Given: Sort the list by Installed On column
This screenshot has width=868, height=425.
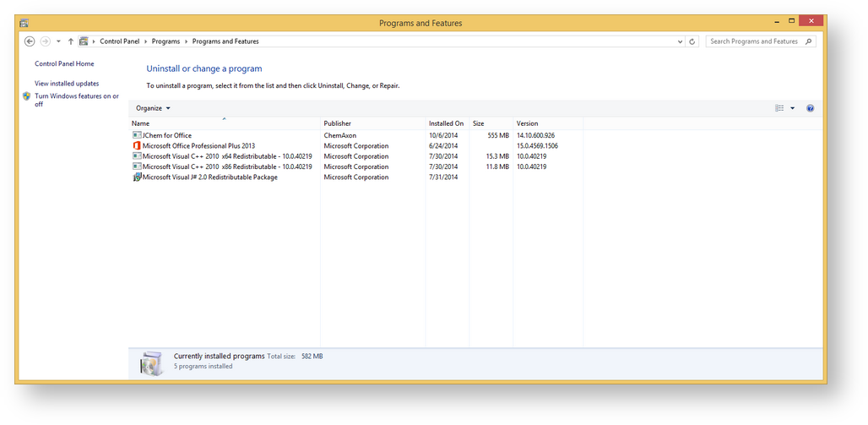Looking at the screenshot, I should point(446,123).
